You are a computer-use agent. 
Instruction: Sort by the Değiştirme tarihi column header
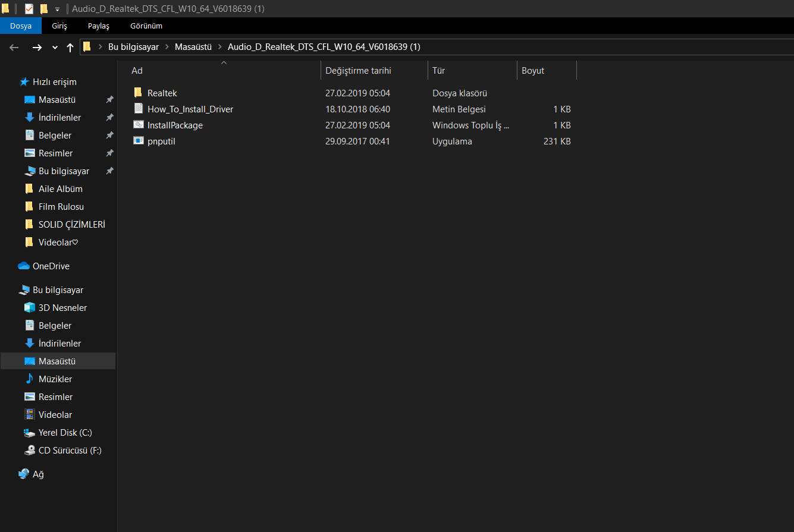point(358,71)
